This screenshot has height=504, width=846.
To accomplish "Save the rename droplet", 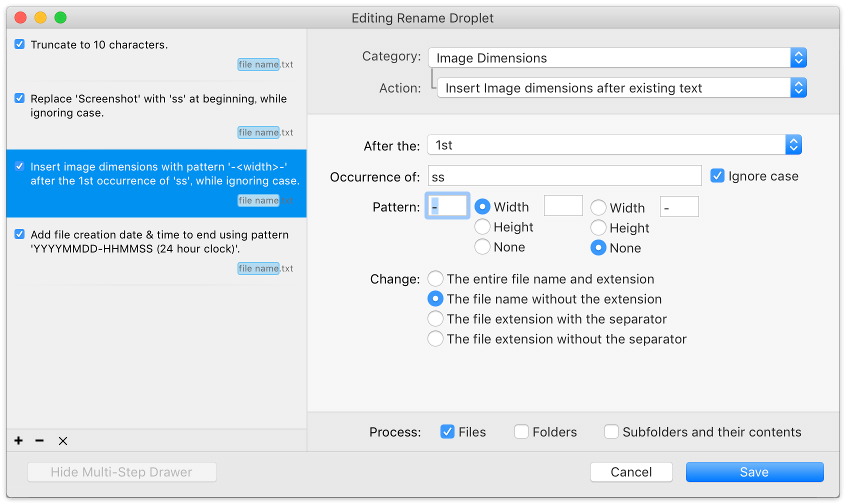I will click(x=754, y=472).
